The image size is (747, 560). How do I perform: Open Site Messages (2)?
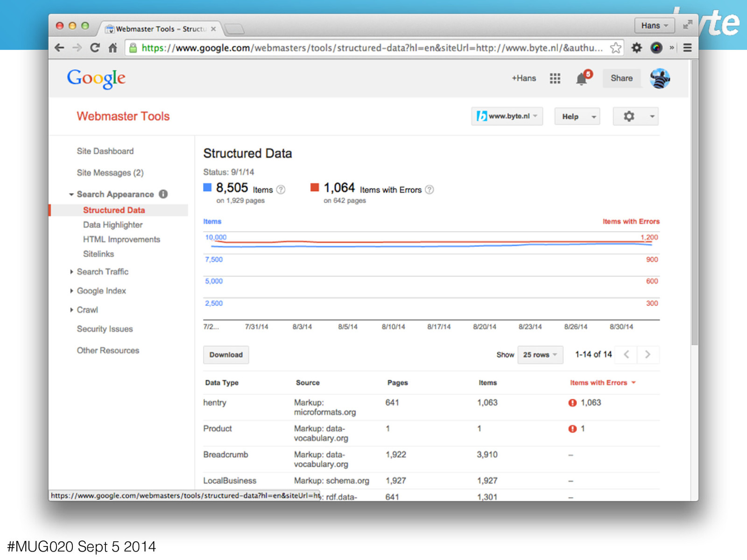[x=110, y=173]
